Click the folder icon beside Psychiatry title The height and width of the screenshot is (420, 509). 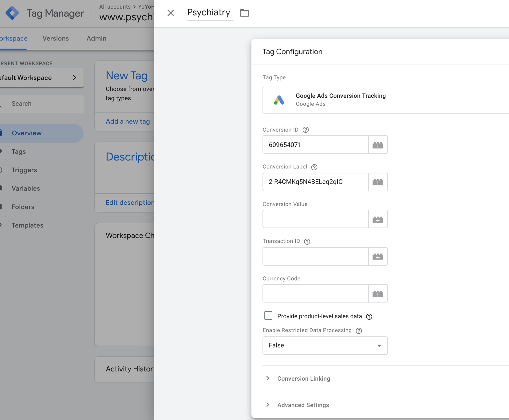click(244, 13)
